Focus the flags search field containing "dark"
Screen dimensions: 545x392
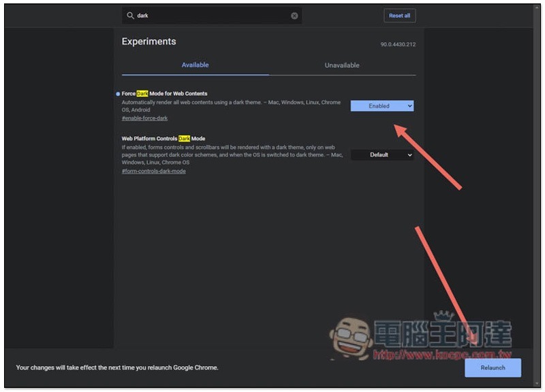pyautogui.click(x=212, y=16)
